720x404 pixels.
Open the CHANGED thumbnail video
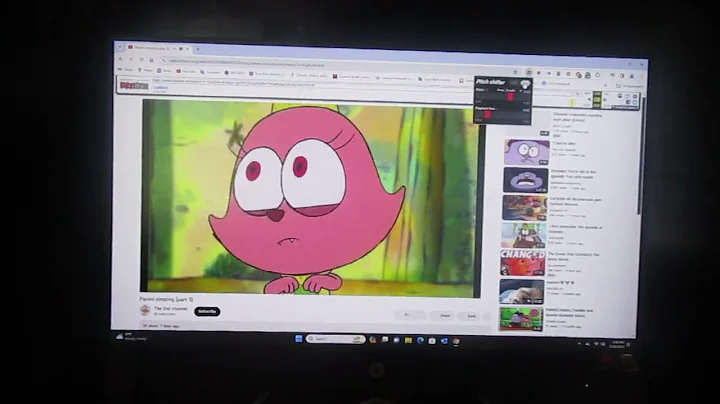(x=522, y=263)
